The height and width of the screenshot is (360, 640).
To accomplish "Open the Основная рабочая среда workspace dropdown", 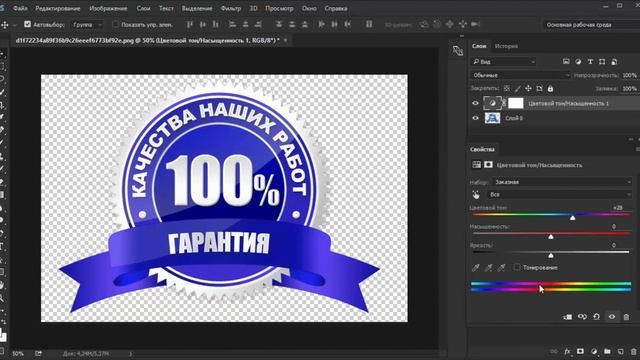I will tap(591, 24).
